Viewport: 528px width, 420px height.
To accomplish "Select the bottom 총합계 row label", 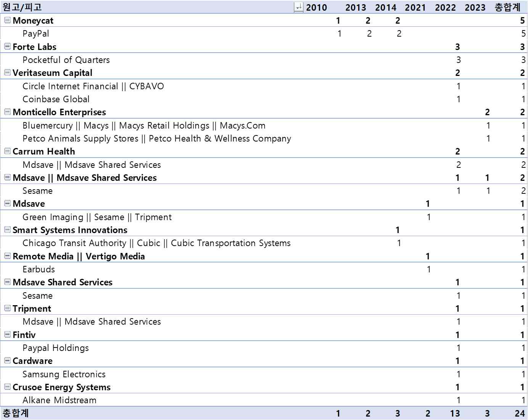I will (x=16, y=413).
